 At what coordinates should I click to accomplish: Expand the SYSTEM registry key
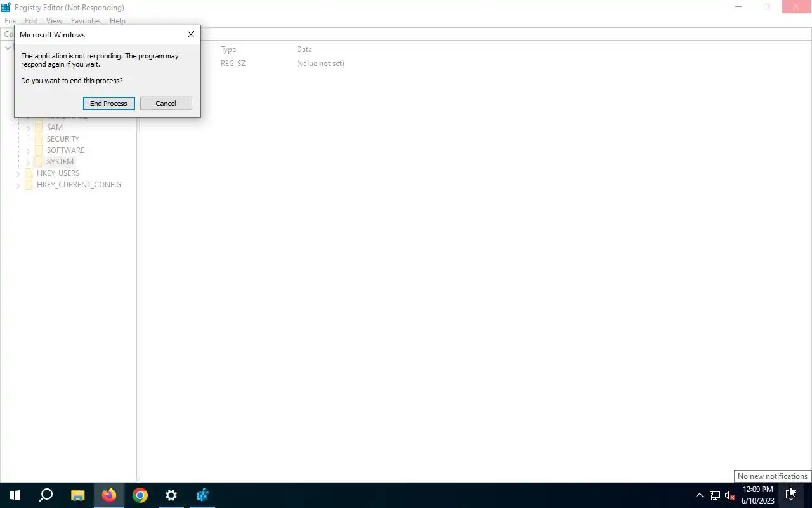[x=28, y=162]
